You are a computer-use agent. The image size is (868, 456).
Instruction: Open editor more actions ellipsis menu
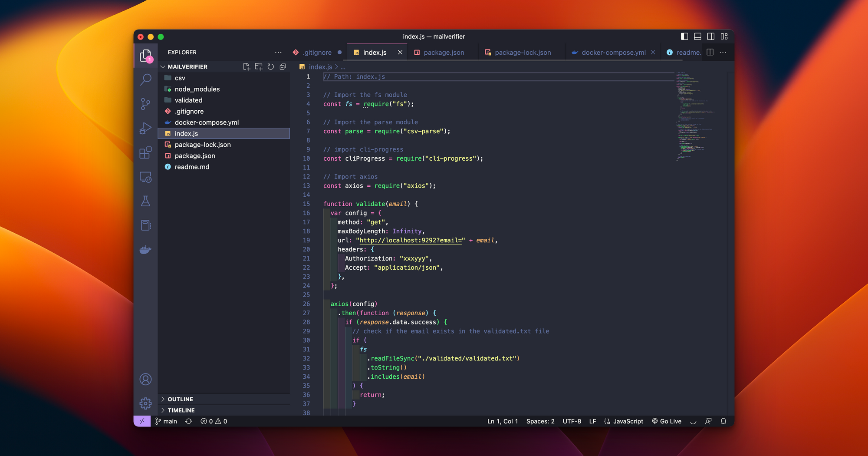[x=723, y=52]
